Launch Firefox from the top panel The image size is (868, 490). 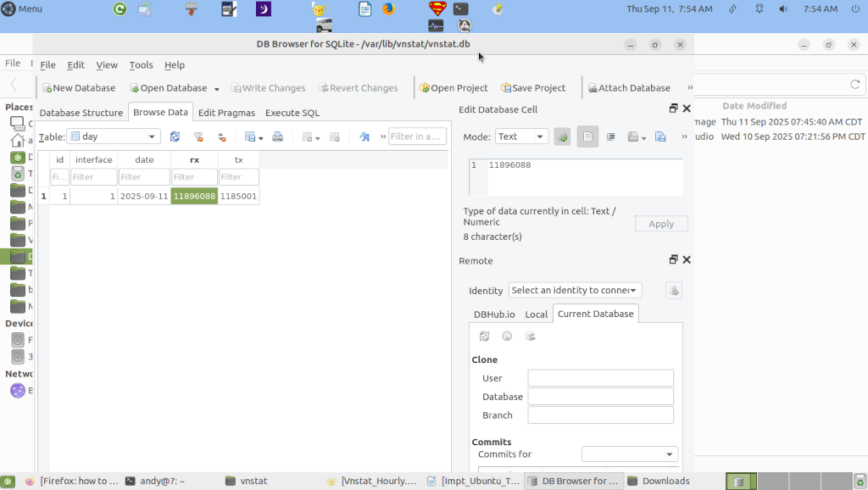point(388,9)
